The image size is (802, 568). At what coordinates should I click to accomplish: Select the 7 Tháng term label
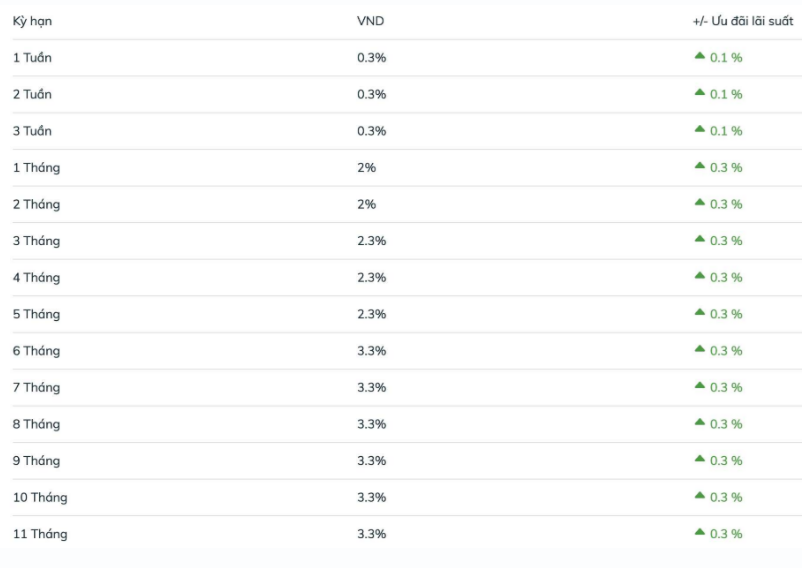36,387
